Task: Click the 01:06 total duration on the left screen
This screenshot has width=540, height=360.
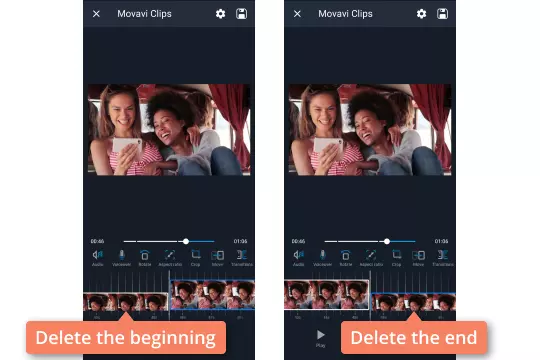Action: [240, 241]
